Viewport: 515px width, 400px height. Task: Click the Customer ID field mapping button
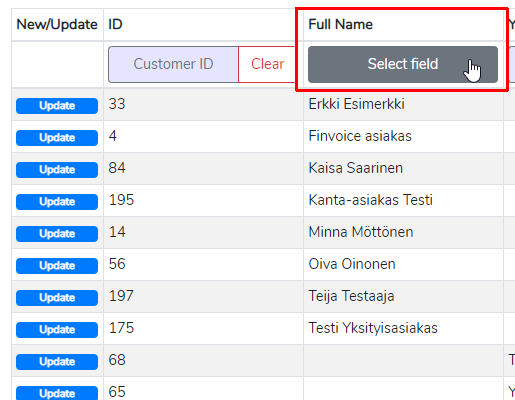(173, 64)
